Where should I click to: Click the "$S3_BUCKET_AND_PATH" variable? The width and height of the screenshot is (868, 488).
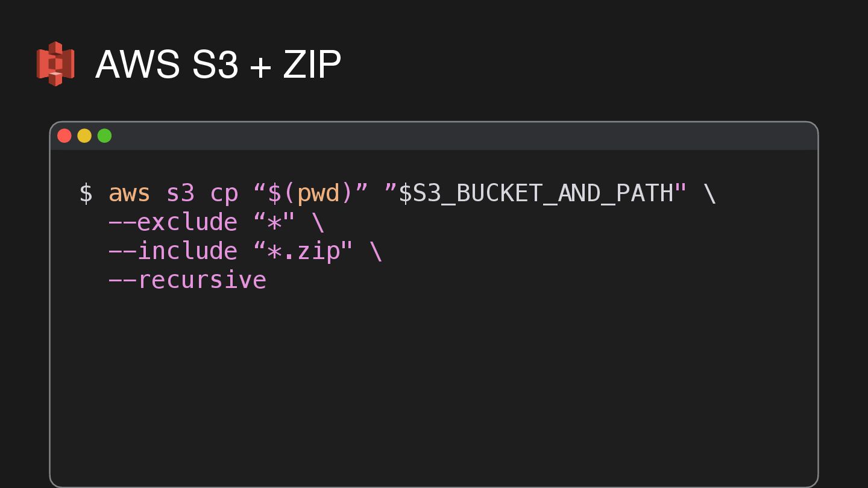pos(535,193)
